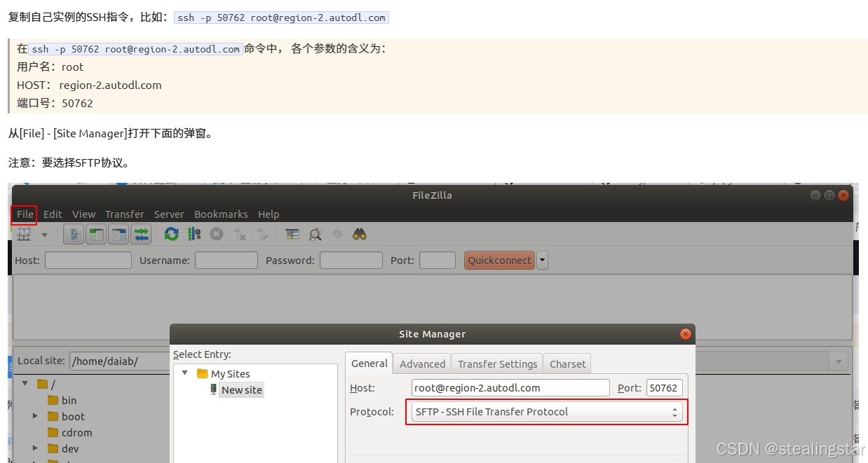
Task: Click the FileZilla window minimize button
Action: click(x=815, y=195)
